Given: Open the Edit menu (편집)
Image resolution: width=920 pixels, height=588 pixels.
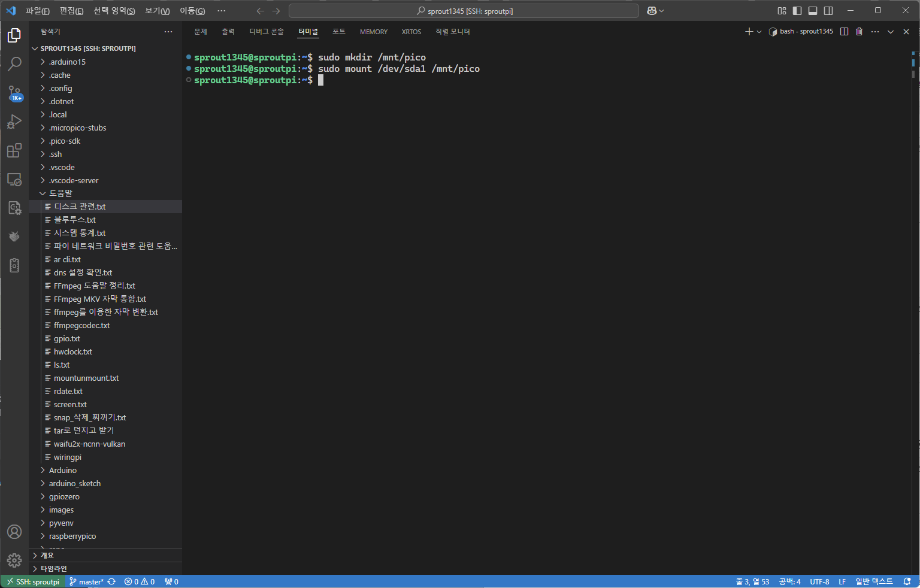Looking at the screenshot, I should (72, 11).
